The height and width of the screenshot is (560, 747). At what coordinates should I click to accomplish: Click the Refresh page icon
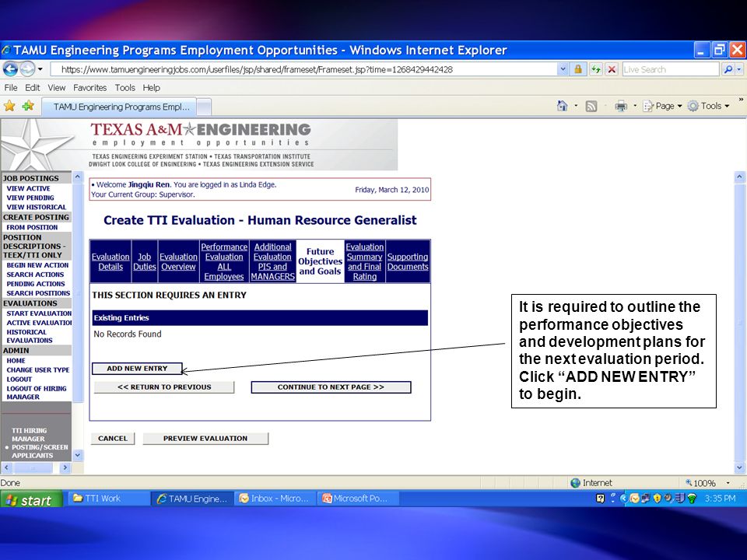click(595, 69)
